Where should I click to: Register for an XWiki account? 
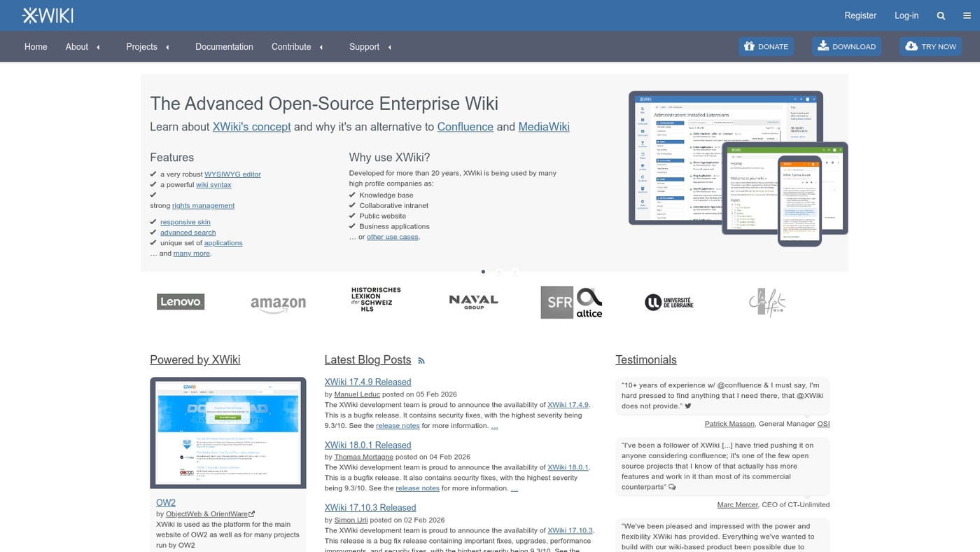coord(860,15)
